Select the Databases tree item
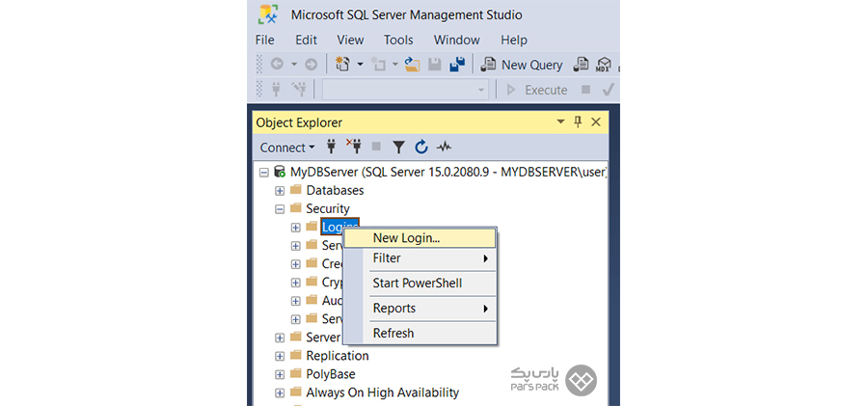868x406 pixels. pyautogui.click(x=335, y=190)
